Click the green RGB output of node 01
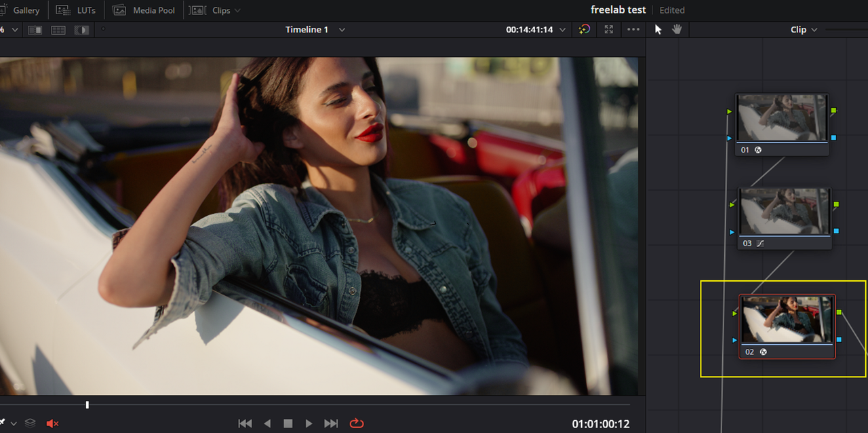 (833, 110)
